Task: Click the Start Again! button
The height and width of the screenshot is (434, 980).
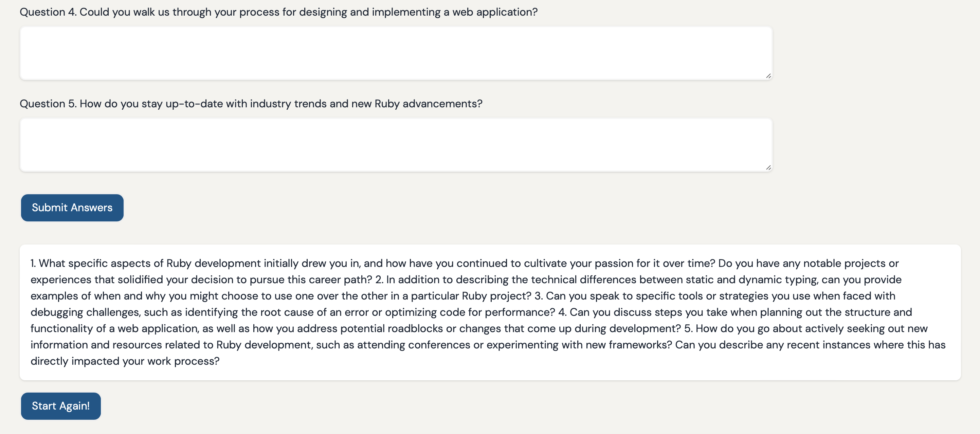Action: 61,406
